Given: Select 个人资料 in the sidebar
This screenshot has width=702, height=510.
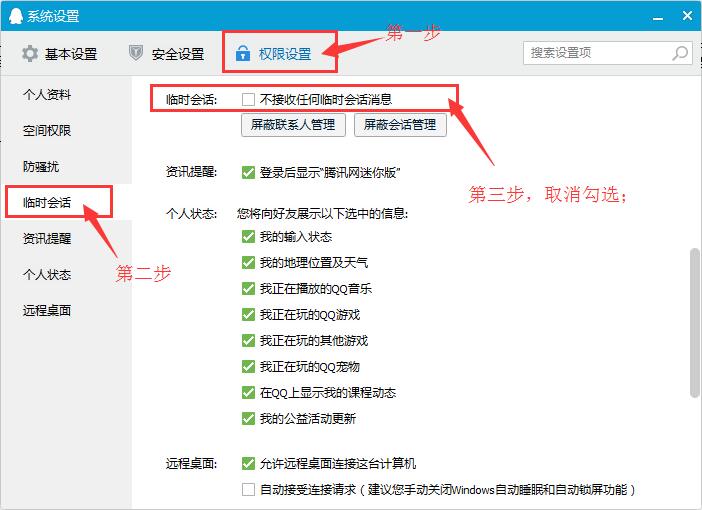Looking at the screenshot, I should 47,95.
